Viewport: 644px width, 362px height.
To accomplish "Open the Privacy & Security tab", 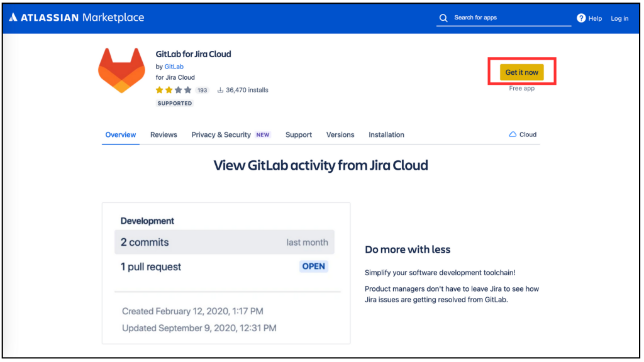I will (221, 134).
